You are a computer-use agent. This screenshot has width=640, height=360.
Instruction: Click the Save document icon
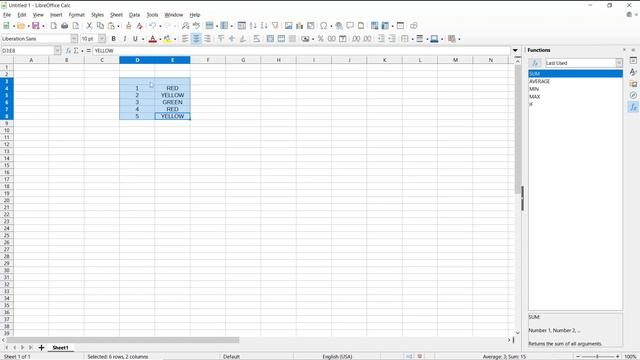[x=36, y=26]
